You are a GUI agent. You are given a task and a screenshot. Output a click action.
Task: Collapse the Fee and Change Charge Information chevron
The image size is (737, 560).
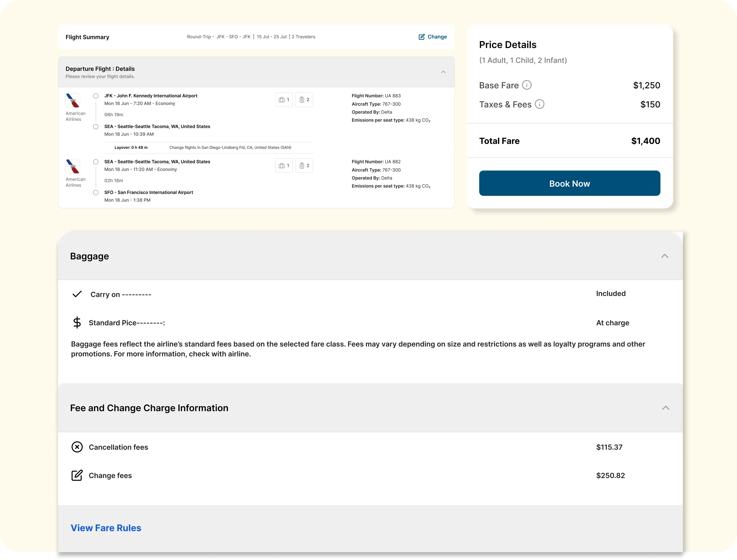coord(665,408)
